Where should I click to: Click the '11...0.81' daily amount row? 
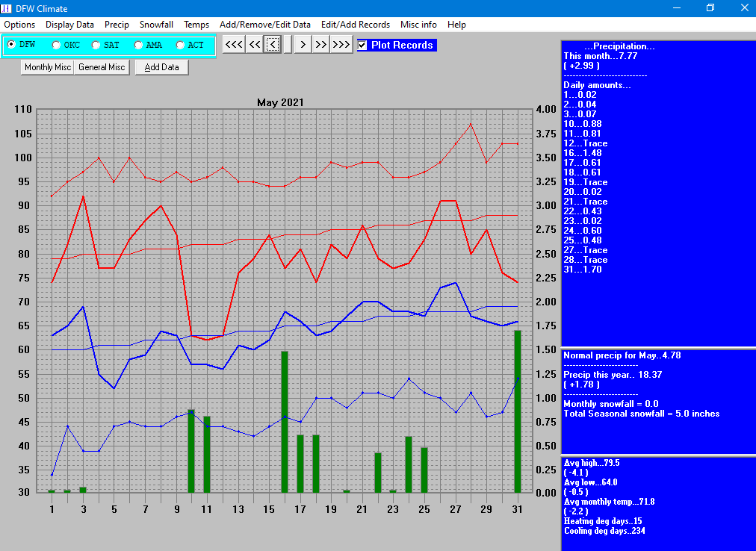point(582,134)
